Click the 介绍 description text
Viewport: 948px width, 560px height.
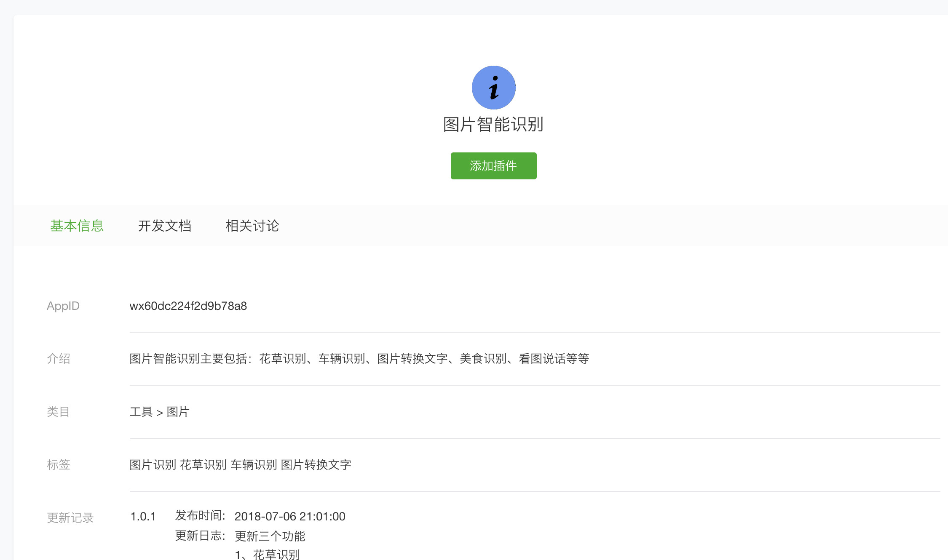point(359,359)
